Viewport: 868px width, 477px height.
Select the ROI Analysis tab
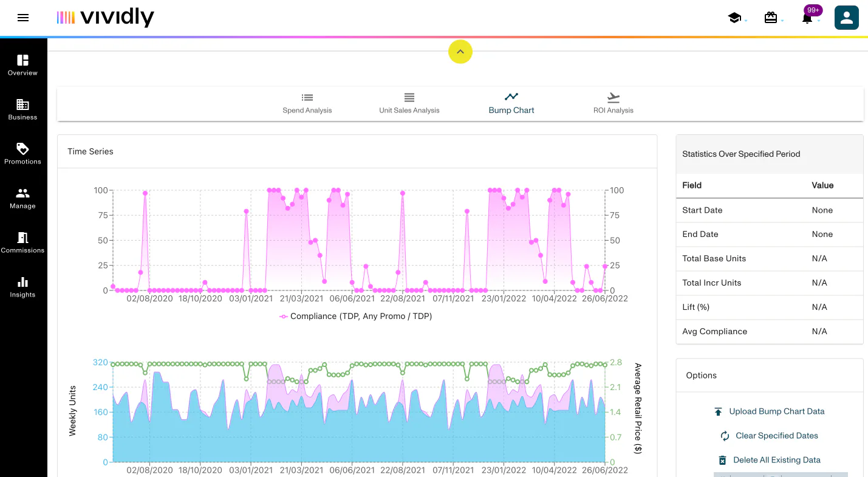pos(613,103)
